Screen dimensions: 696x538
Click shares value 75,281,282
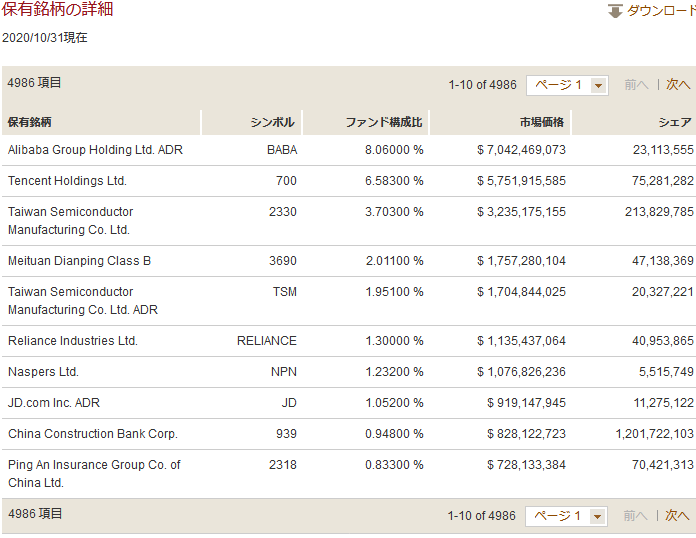point(663,181)
